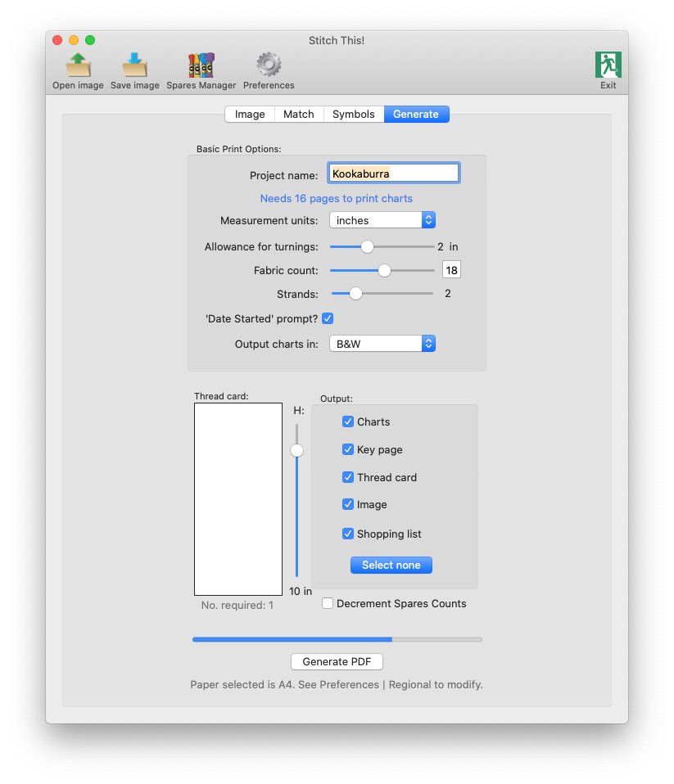
Task: Click the Save image toolbar icon
Action: [x=134, y=65]
